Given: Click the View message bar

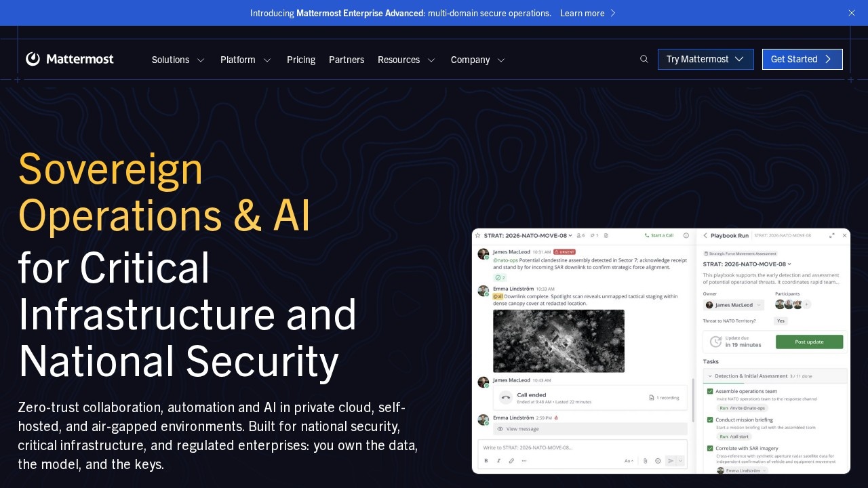Looking at the screenshot, I should tap(590, 429).
